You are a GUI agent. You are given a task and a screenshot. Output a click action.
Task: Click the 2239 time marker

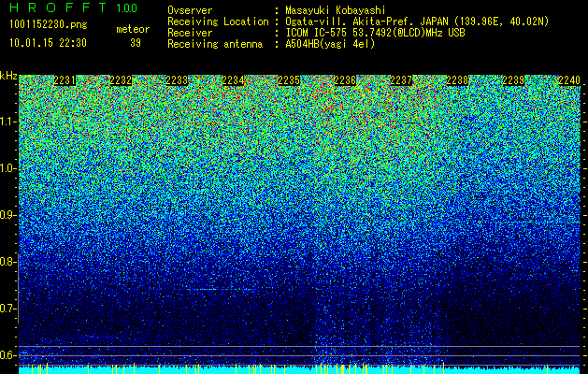(513, 80)
